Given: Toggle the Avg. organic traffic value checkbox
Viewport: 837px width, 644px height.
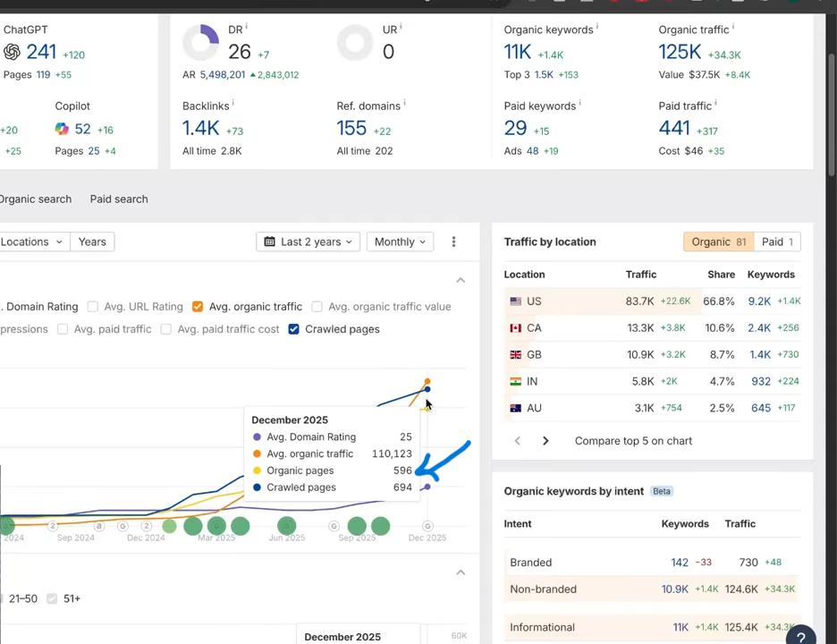Looking at the screenshot, I should pyautogui.click(x=317, y=307).
